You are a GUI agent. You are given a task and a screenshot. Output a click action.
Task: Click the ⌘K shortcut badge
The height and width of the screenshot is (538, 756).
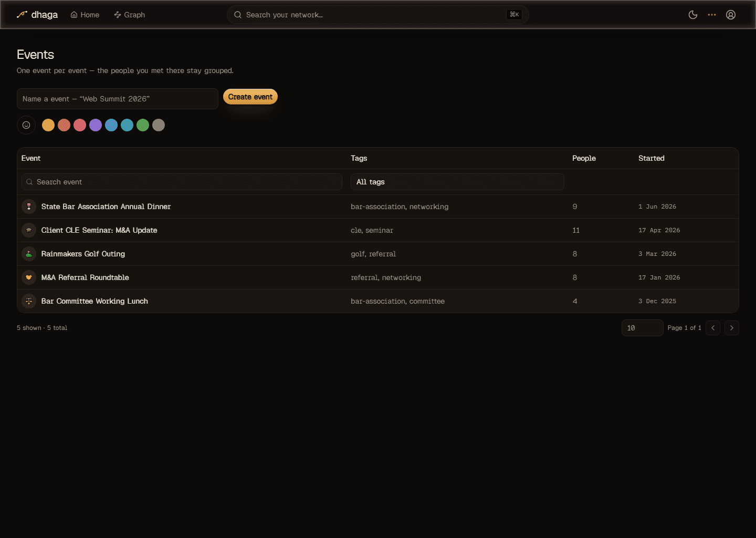click(x=514, y=15)
